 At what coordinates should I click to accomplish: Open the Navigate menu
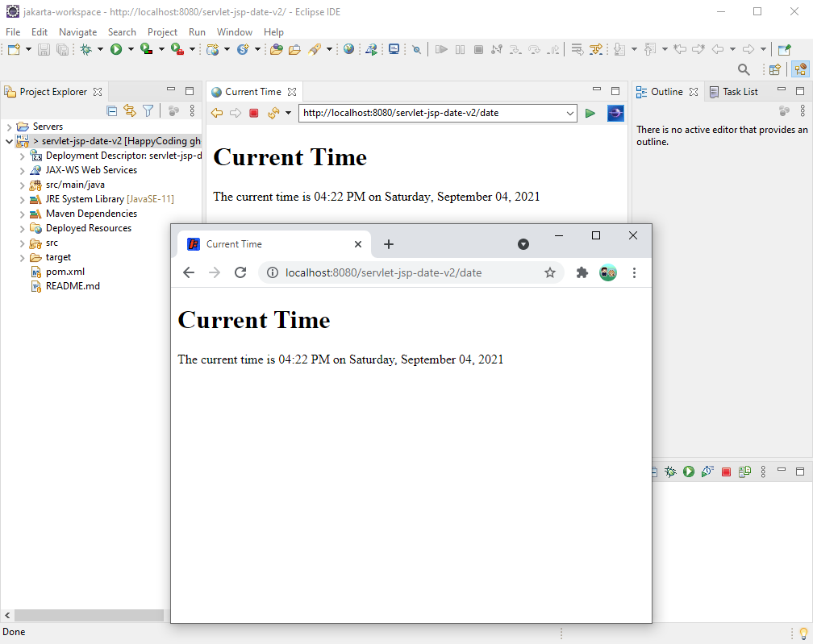(x=77, y=32)
